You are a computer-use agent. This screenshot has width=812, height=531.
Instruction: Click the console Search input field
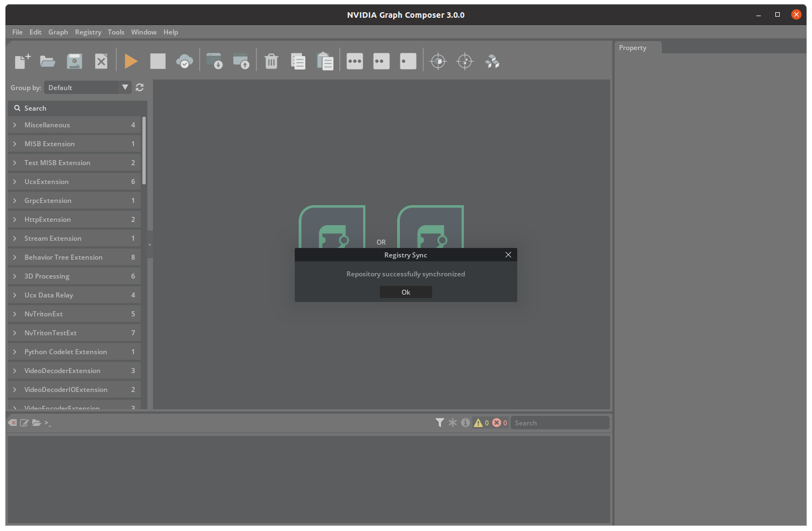click(560, 423)
